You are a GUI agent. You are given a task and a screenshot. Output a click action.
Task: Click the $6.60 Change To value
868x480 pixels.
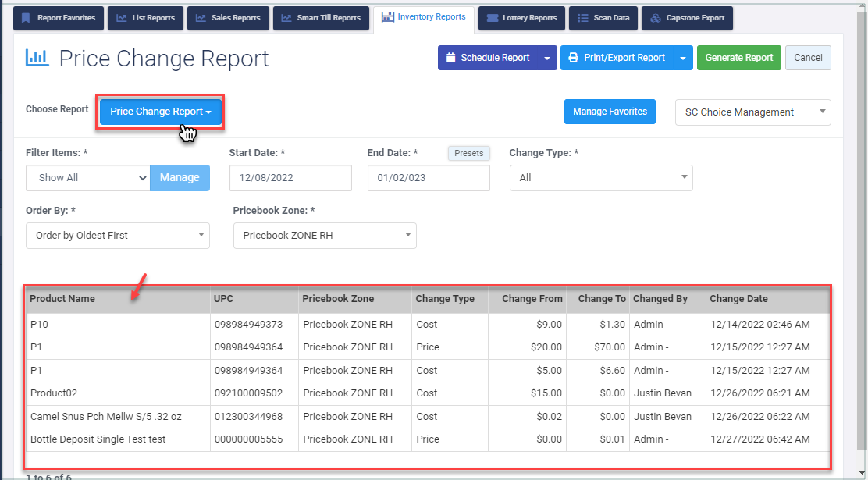pos(612,371)
